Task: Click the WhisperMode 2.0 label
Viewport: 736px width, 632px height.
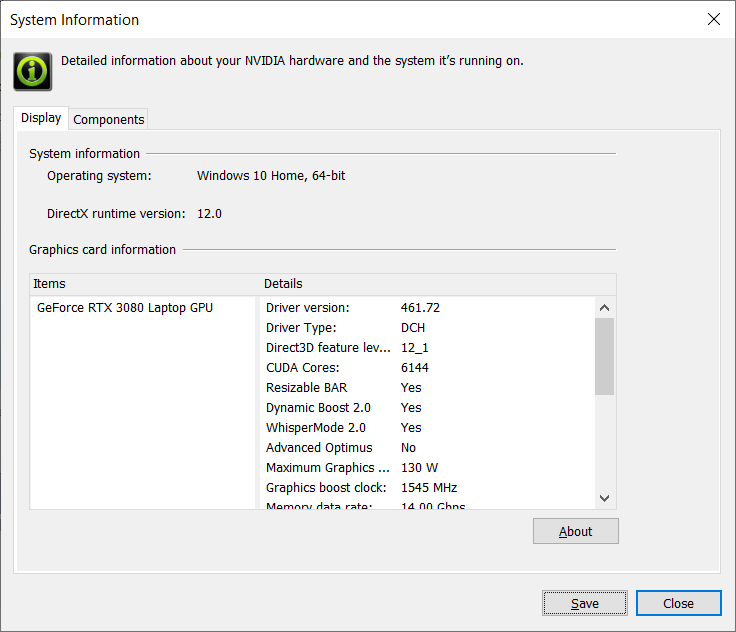Action: (316, 428)
